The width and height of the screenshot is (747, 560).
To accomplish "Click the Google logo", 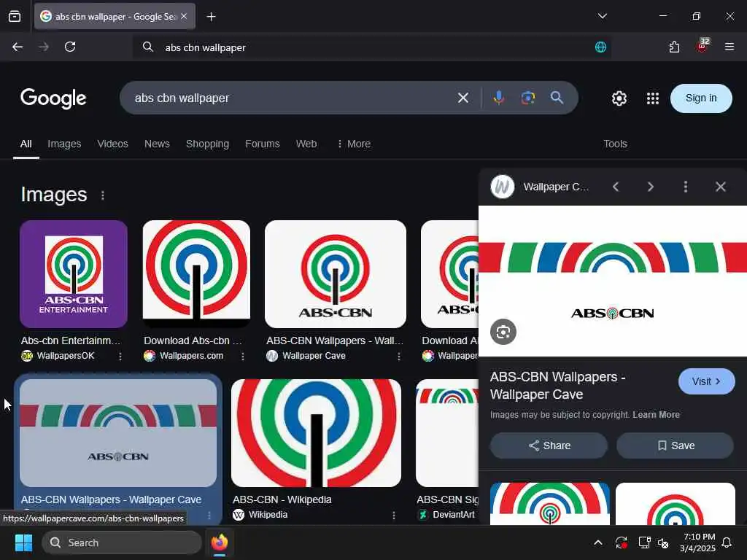I will [x=53, y=98].
